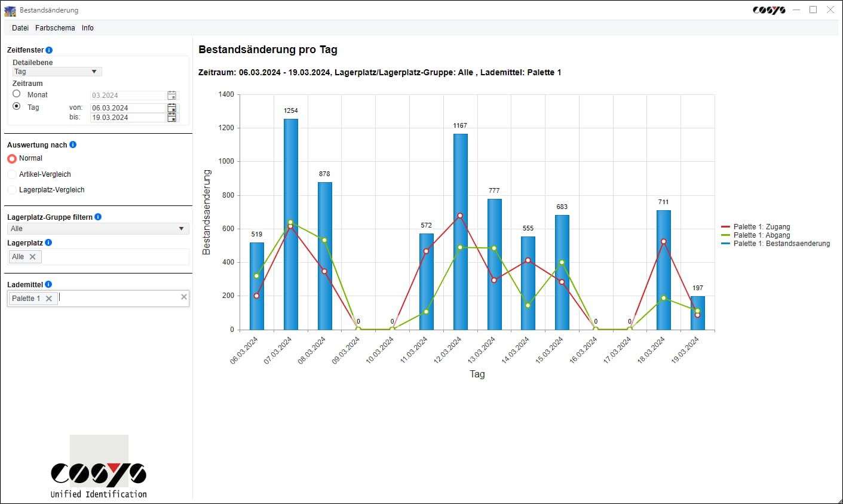Click the COSYS logo in title bar
843x504 pixels.
[x=769, y=10]
